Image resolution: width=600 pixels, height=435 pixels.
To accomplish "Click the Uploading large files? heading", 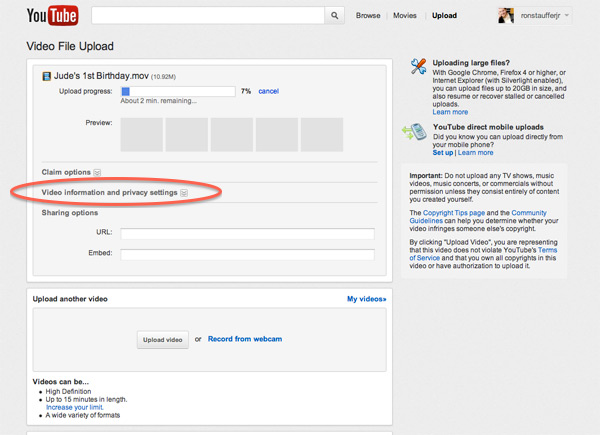I will click(471, 63).
